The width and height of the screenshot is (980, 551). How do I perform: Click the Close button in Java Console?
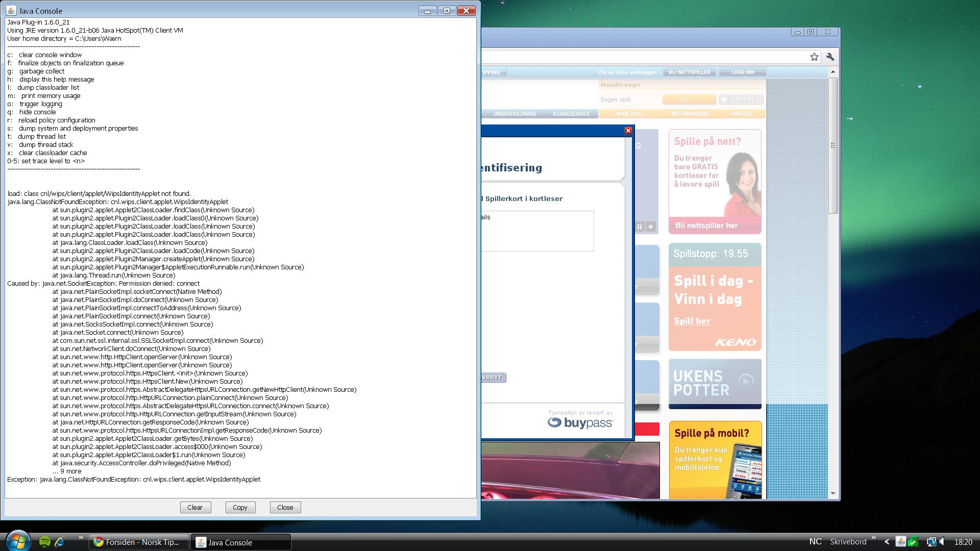pos(285,507)
